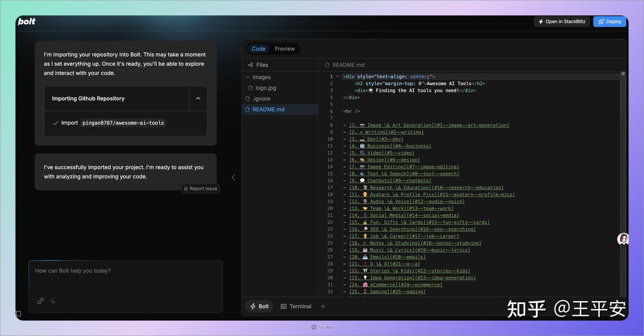
Task: Click the 'Finding the AI tools you need!' line
Action: tap(415, 90)
